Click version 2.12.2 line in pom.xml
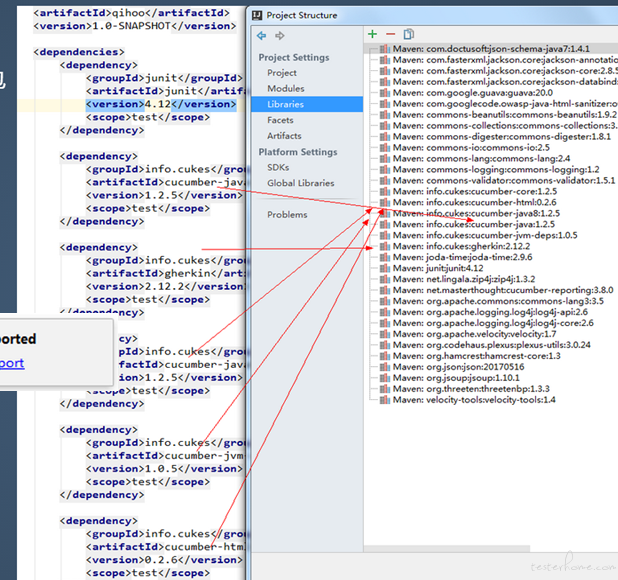This screenshot has height=580, width=618. (x=166, y=286)
